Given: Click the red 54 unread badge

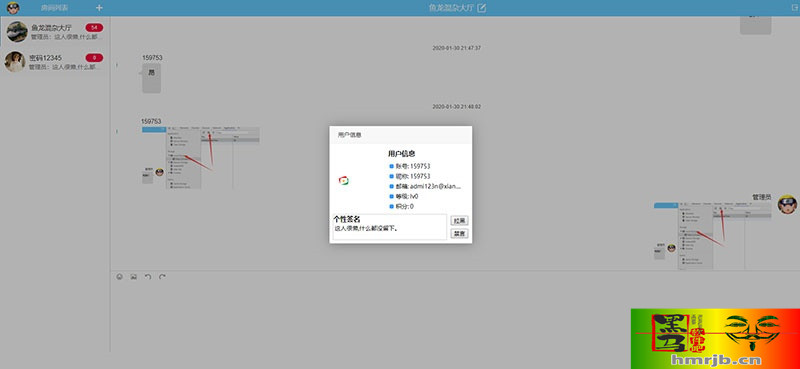Looking at the screenshot, I should pos(94,28).
